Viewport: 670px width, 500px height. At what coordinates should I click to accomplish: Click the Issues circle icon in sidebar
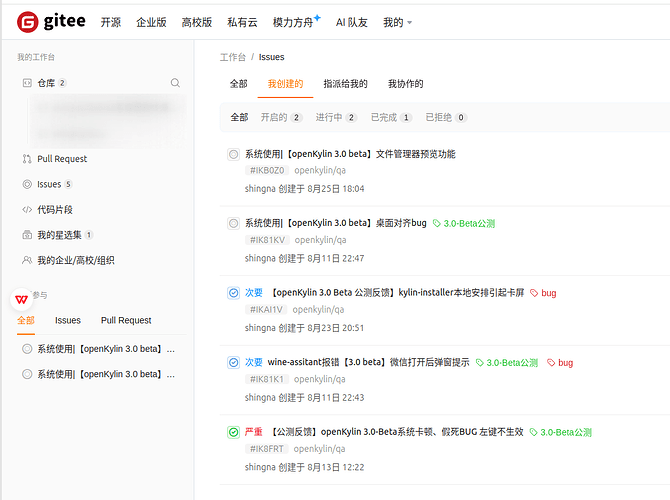point(27,184)
